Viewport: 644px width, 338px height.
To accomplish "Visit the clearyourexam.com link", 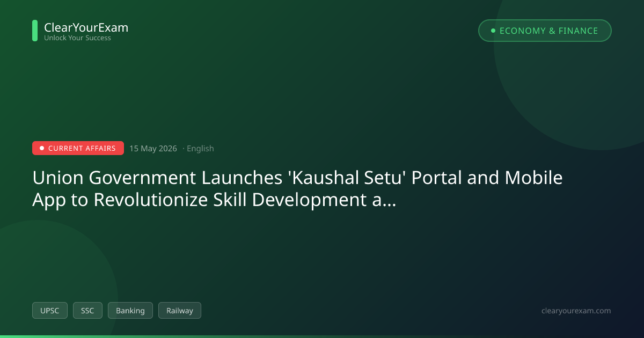I will pyautogui.click(x=576, y=311).
